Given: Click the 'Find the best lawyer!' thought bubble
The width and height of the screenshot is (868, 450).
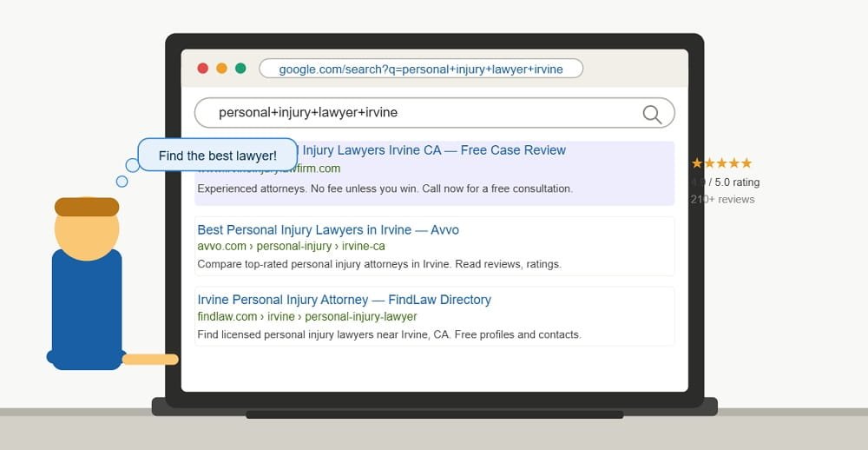Looking at the screenshot, I should [x=218, y=156].
